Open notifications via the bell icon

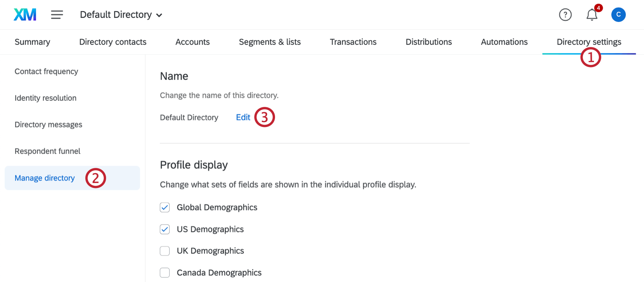pos(591,15)
